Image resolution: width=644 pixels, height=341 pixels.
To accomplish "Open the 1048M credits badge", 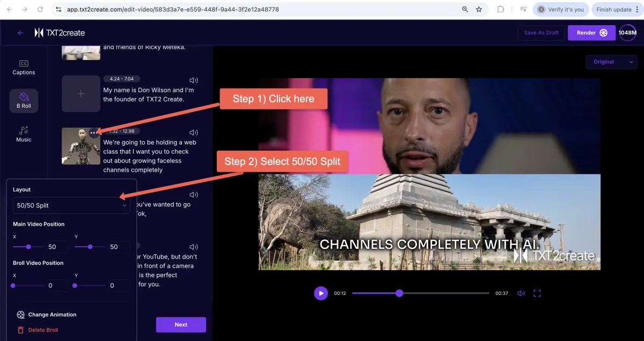I will (627, 33).
